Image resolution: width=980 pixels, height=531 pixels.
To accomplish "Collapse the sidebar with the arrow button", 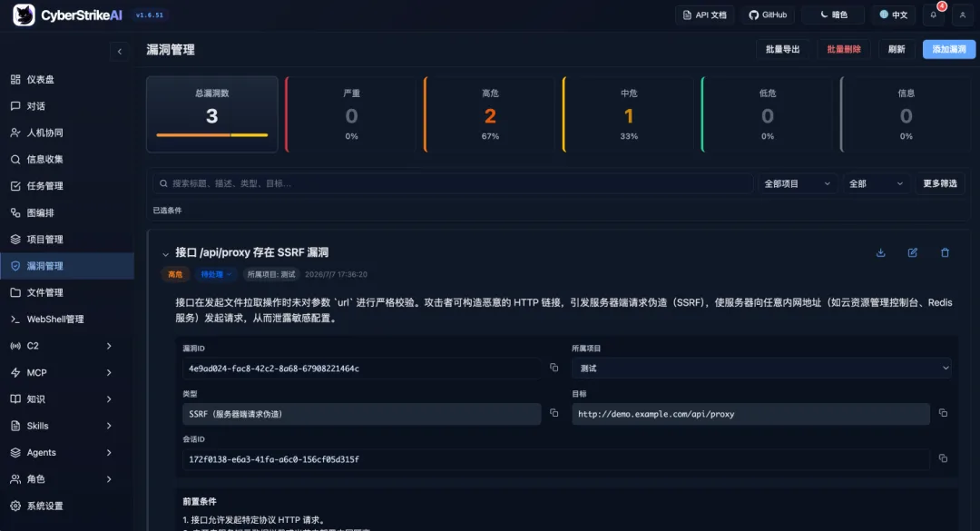I will click(120, 52).
